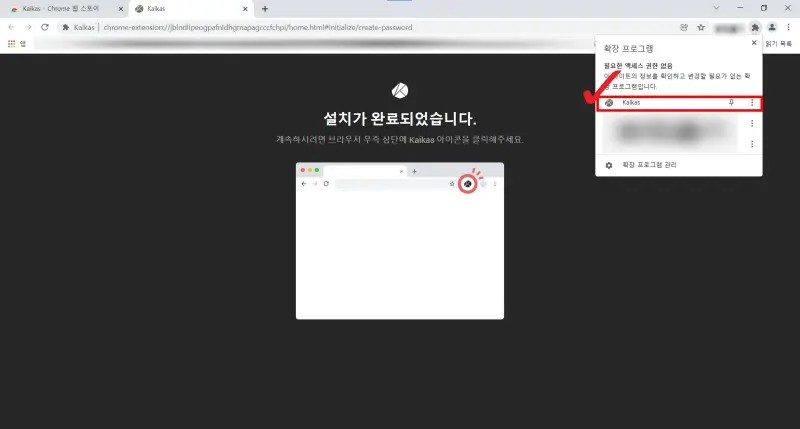Open more options for second blurred extension
This screenshot has height=429, width=800.
pyautogui.click(x=752, y=123)
